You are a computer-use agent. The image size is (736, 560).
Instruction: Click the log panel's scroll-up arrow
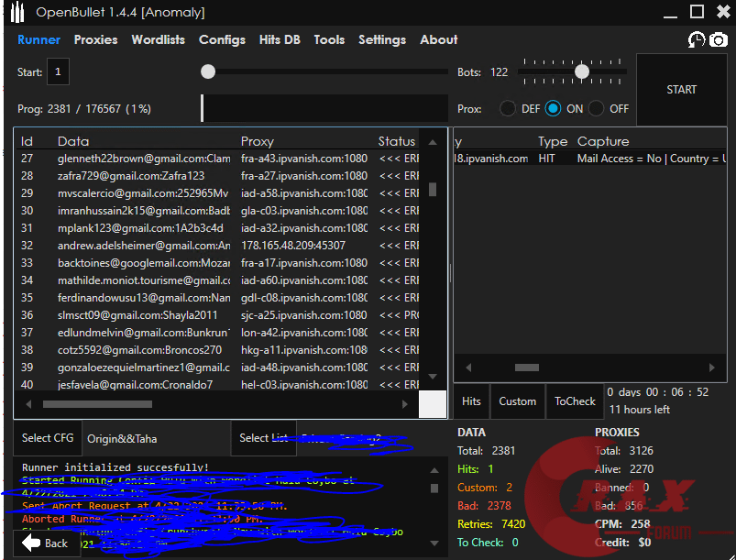(433, 469)
